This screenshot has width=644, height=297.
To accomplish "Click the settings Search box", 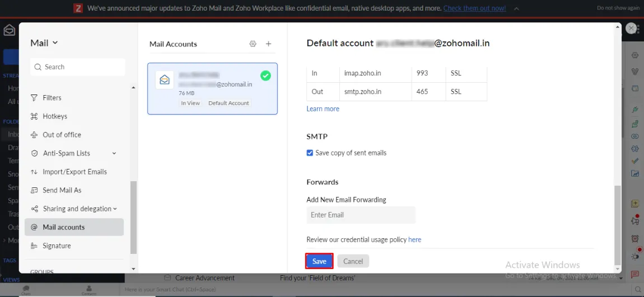I will point(77,67).
